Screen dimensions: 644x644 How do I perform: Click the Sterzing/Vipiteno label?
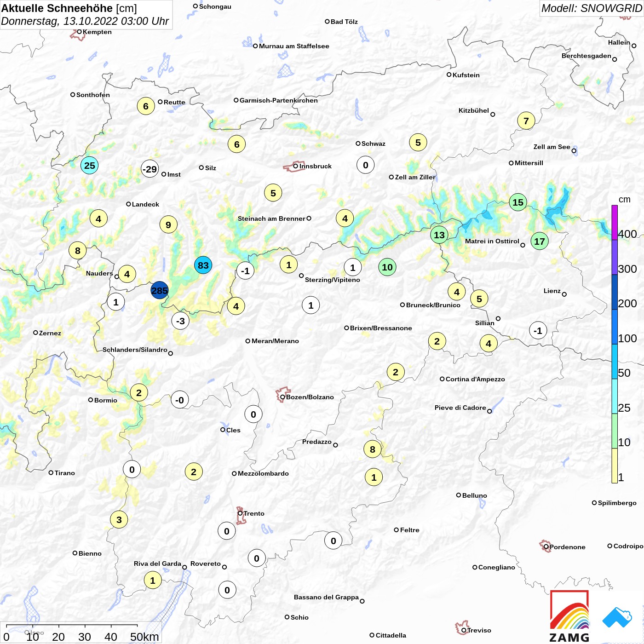(333, 280)
